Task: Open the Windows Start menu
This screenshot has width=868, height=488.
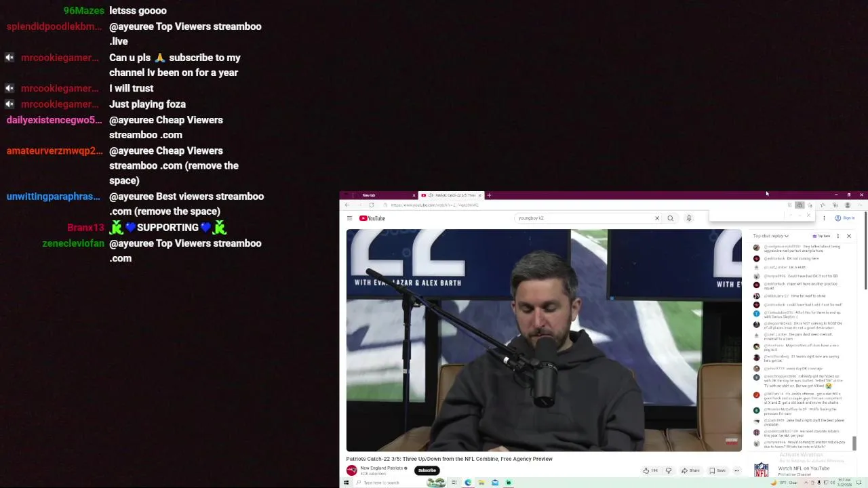Action: coord(346,483)
